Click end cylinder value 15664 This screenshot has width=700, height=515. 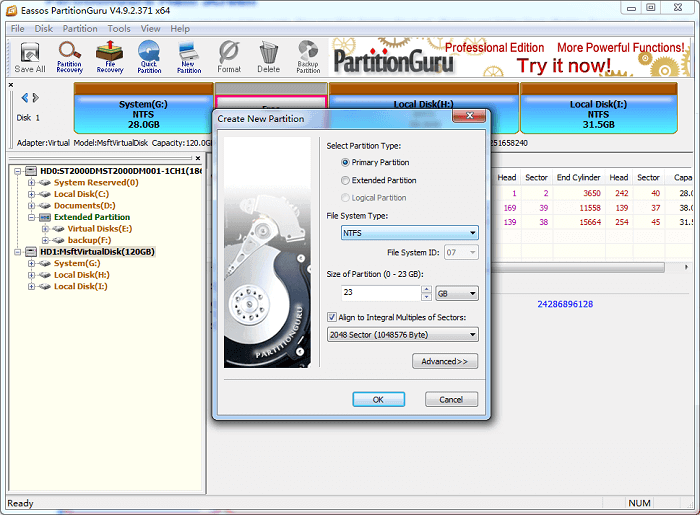pos(590,222)
